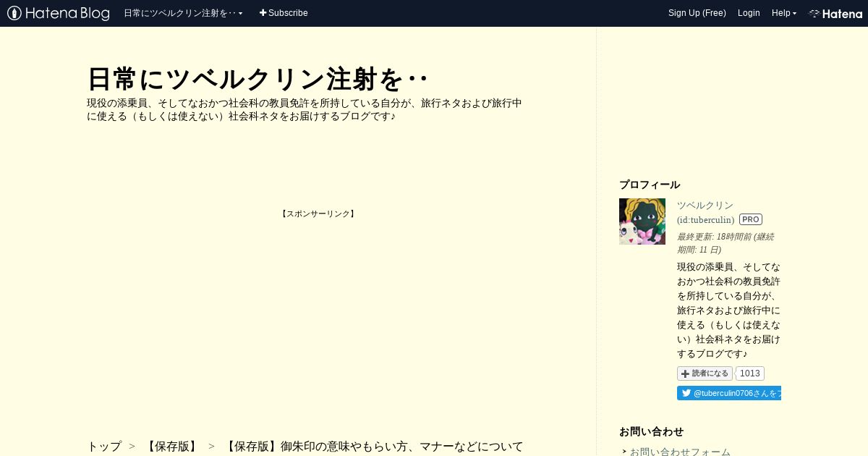Open Sign Up (Free) page
The height and width of the screenshot is (456, 868).
click(697, 13)
